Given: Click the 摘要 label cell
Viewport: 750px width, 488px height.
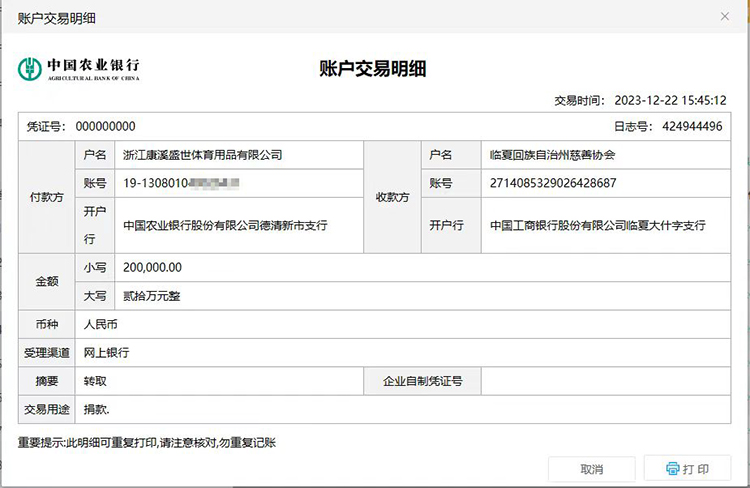Looking at the screenshot, I should click(x=46, y=381).
